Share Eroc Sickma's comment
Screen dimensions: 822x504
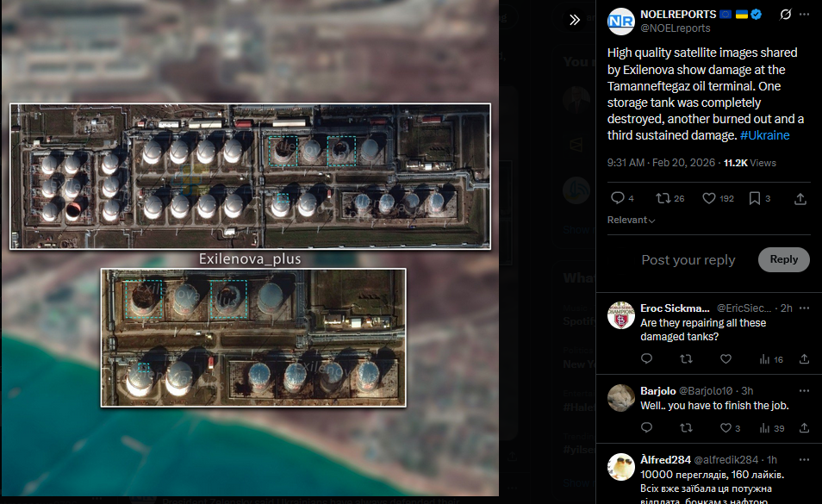(x=804, y=359)
